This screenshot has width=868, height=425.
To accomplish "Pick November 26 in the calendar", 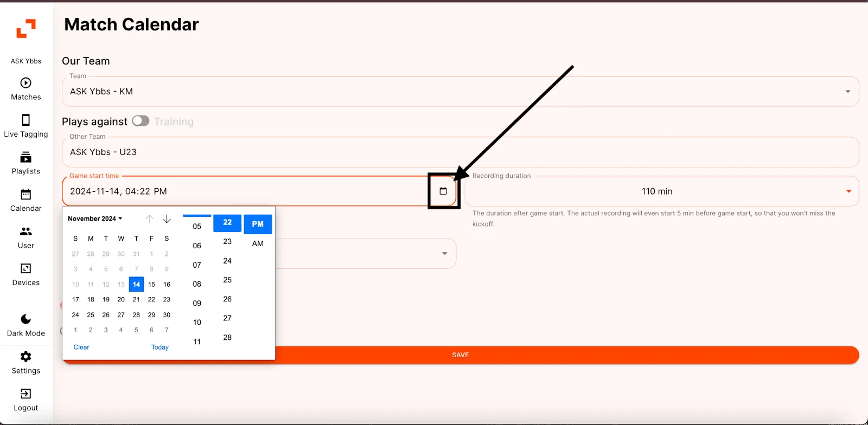I will point(106,314).
